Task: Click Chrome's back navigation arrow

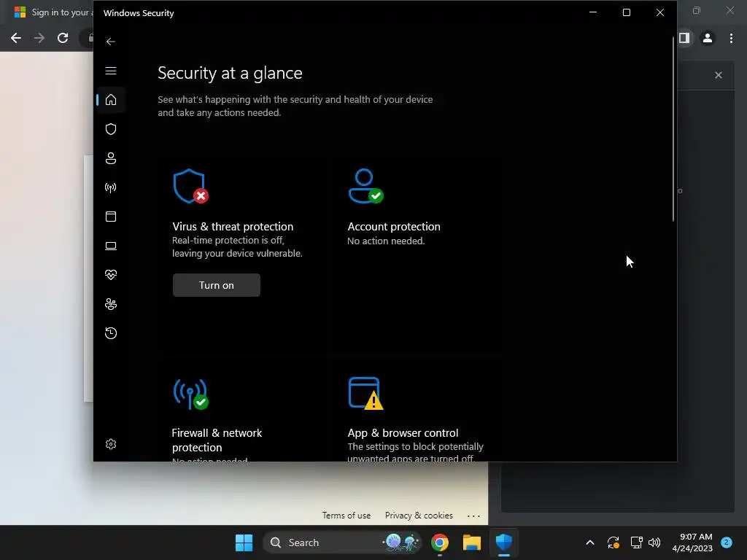Action: (x=16, y=38)
